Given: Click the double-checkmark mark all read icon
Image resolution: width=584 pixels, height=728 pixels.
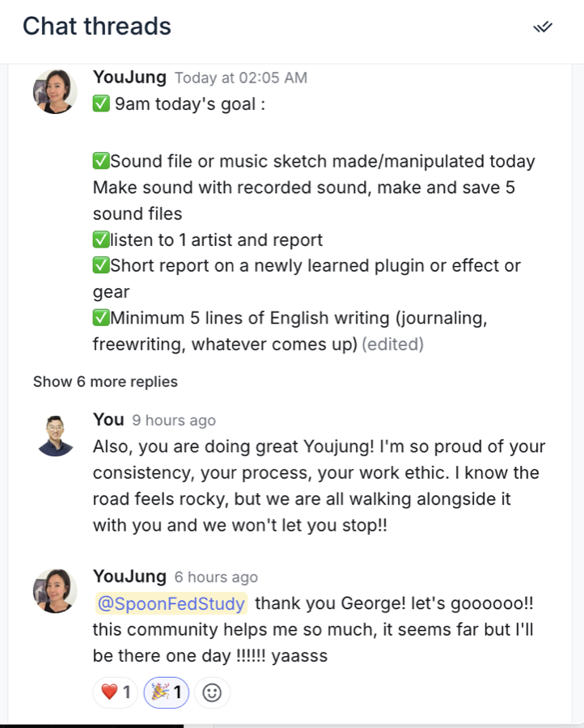Looking at the screenshot, I should pos(542,27).
